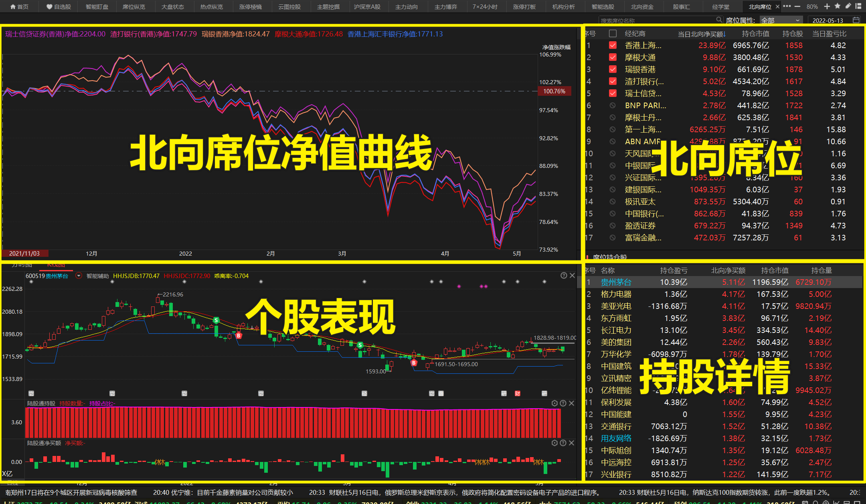
Task: Toggle the select-all checkbox beside 经纪商
Action: [613, 33]
